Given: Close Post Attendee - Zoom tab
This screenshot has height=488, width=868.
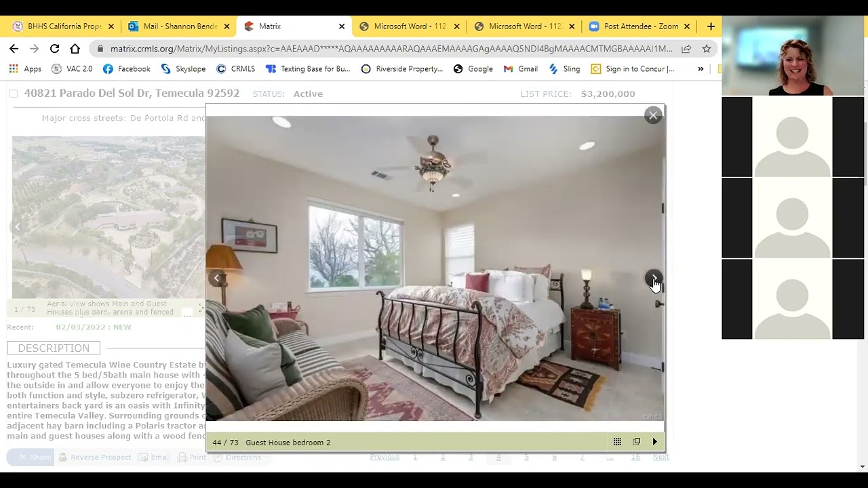Looking at the screenshot, I should [687, 26].
